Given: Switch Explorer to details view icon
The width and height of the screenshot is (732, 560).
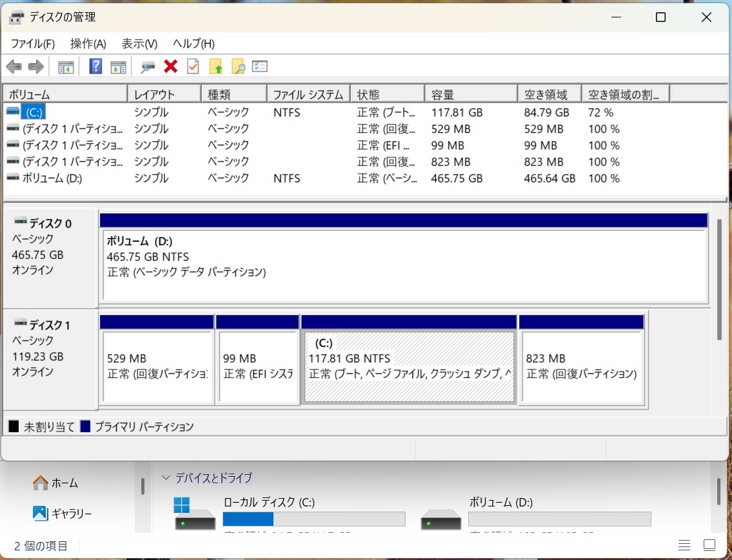Looking at the screenshot, I should 684,545.
